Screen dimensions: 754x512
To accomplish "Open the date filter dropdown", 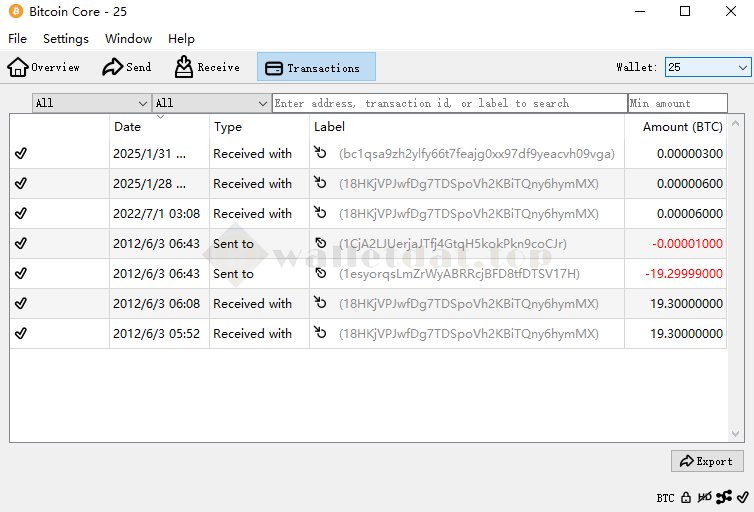I will pos(91,103).
